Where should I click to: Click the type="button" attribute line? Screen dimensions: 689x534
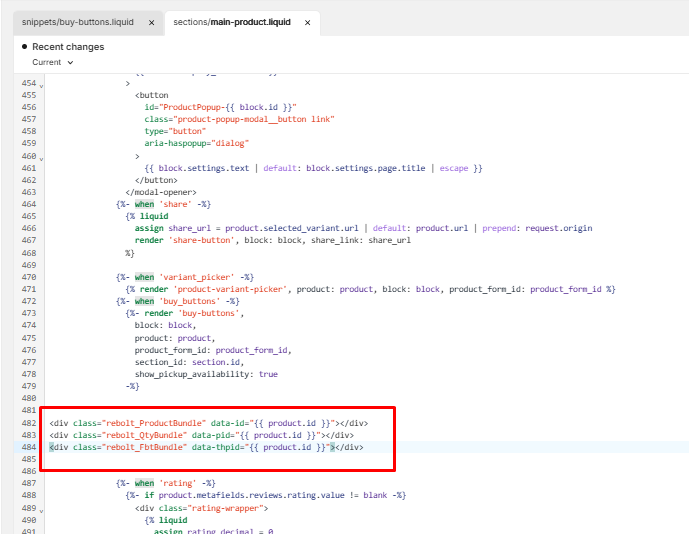[x=175, y=131]
